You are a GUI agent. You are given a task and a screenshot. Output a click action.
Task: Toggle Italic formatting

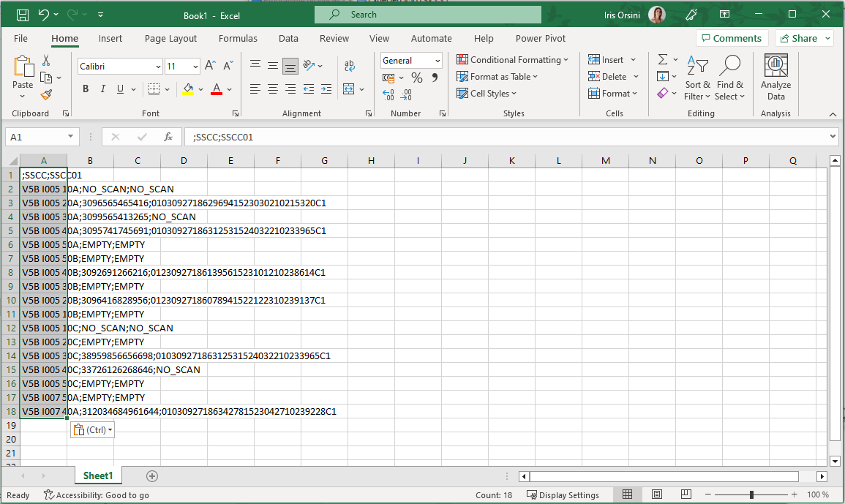coord(103,89)
